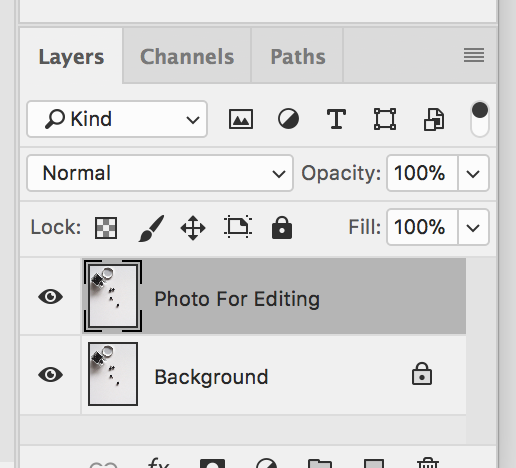Prevent auto-nesting in artboards lock
The width and height of the screenshot is (516, 468).
point(238,227)
